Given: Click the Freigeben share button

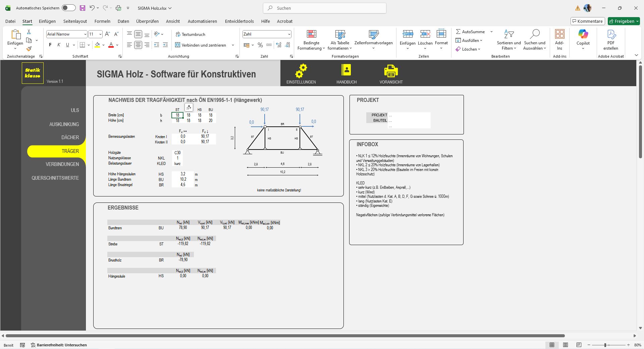Looking at the screenshot, I should coord(624,21).
